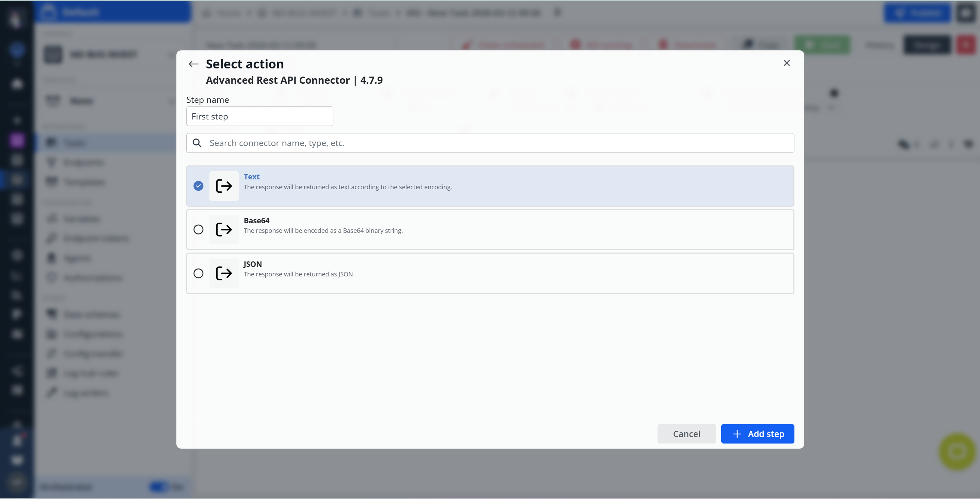
Task: Select the Text response radio button
Action: click(x=198, y=186)
